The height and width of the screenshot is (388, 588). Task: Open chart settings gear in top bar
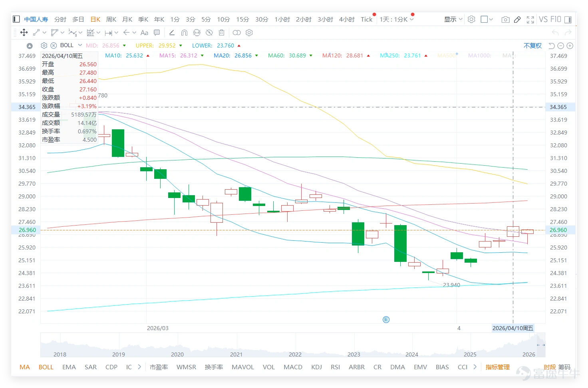471,19
